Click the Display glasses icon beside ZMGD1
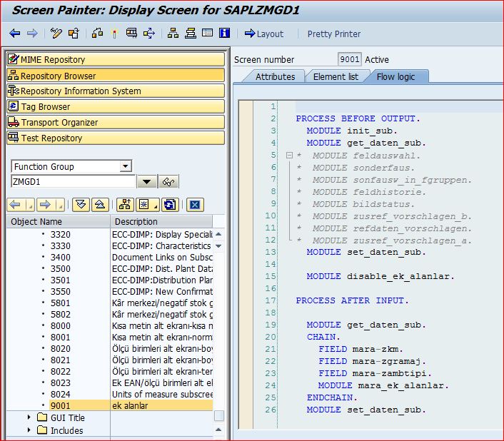The width and height of the screenshot is (504, 441). coord(168,182)
